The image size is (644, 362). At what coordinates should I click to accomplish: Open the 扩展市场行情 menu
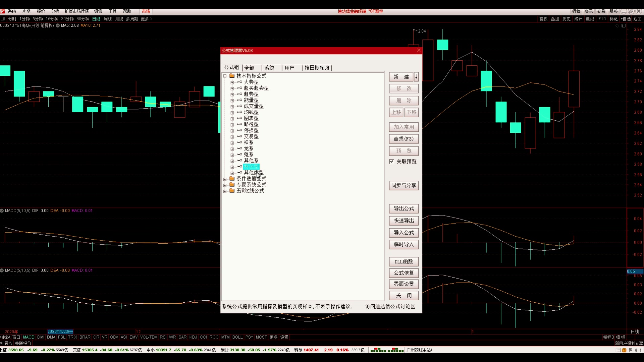pos(76,11)
